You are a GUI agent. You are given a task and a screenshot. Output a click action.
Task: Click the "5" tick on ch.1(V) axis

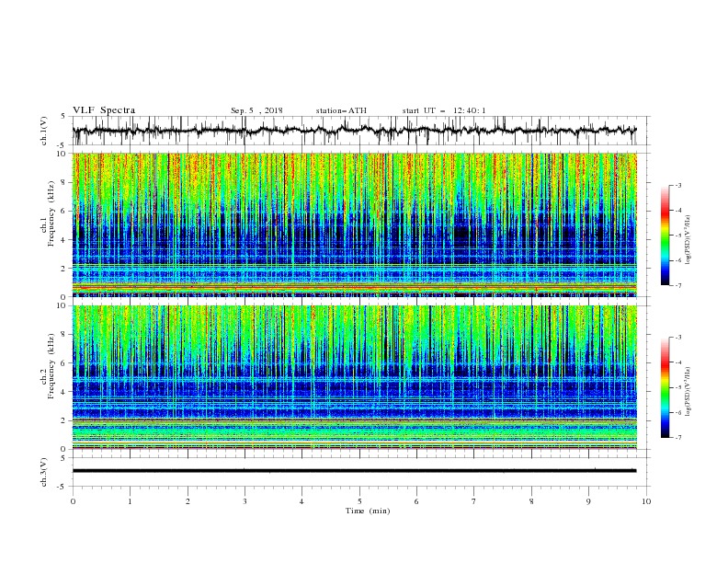tap(63, 116)
